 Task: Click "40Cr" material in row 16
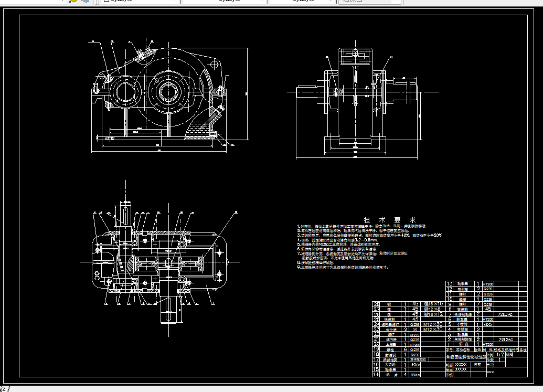point(416,365)
